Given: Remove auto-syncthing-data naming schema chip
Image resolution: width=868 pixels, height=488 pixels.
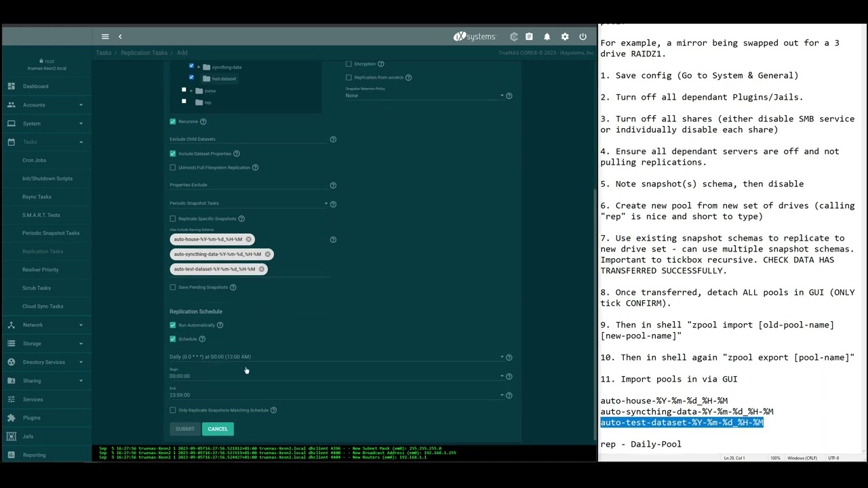Looking at the screenshot, I should [x=268, y=254].
